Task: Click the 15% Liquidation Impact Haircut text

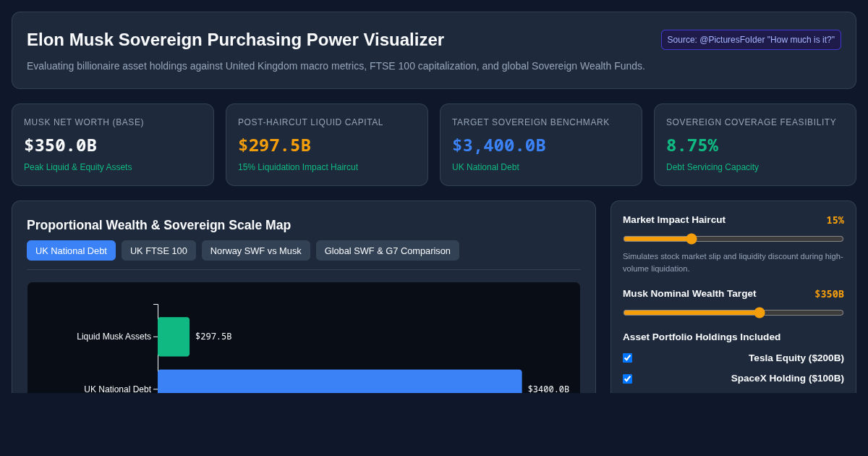Action: tap(298, 167)
